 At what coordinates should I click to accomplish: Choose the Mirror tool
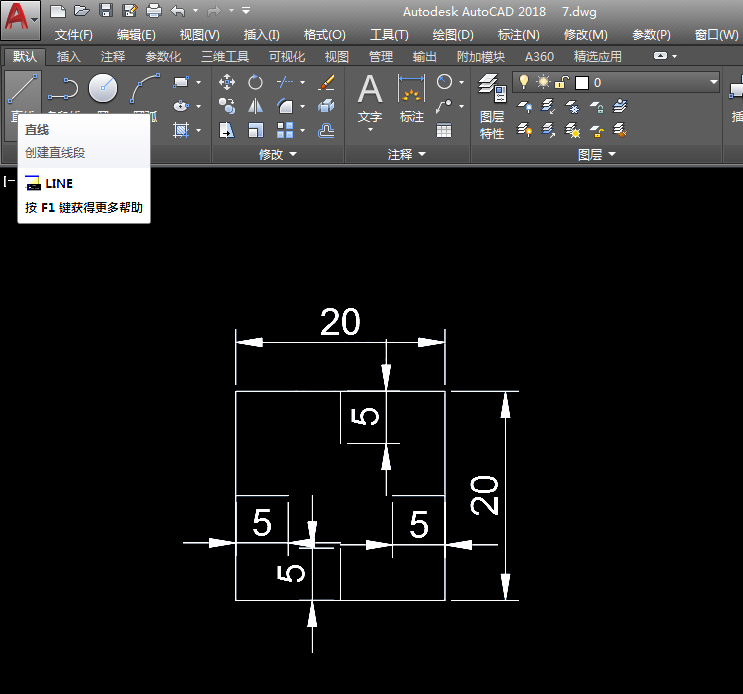click(x=256, y=106)
